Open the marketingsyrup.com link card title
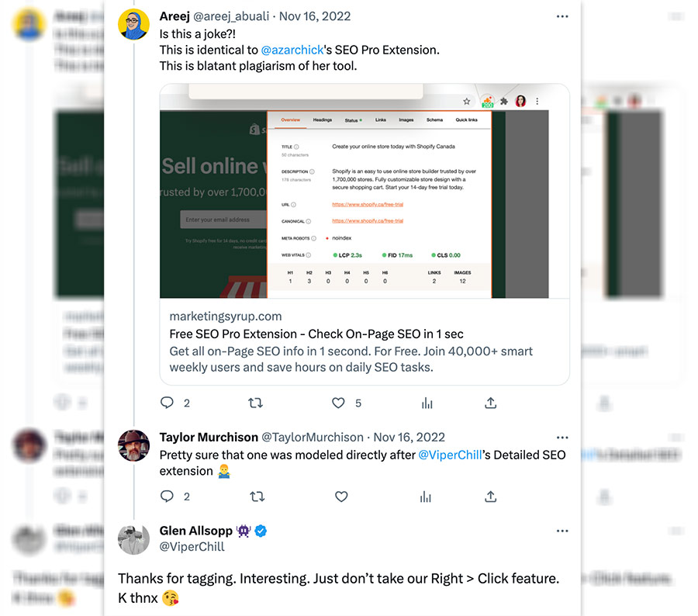Viewport: 698px width, 616px height. click(316, 334)
